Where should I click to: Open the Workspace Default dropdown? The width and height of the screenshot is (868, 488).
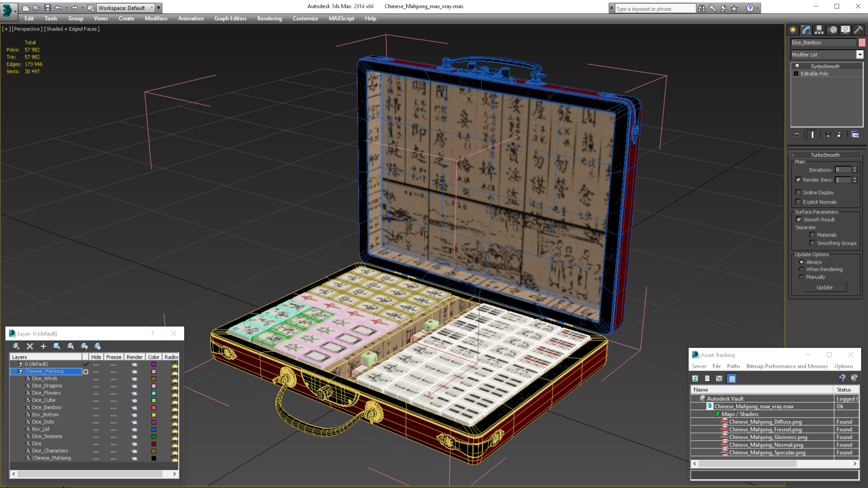[x=126, y=8]
